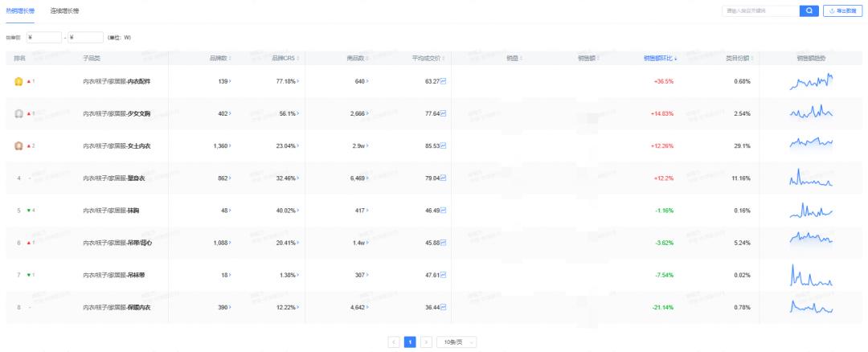This screenshot has width=868, height=352.
Task: Click the minimum sales amount ¥ field
Action: pos(43,38)
